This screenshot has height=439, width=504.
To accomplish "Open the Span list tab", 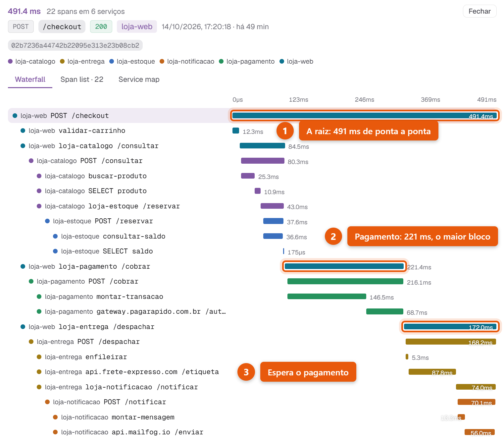I will [x=82, y=80].
